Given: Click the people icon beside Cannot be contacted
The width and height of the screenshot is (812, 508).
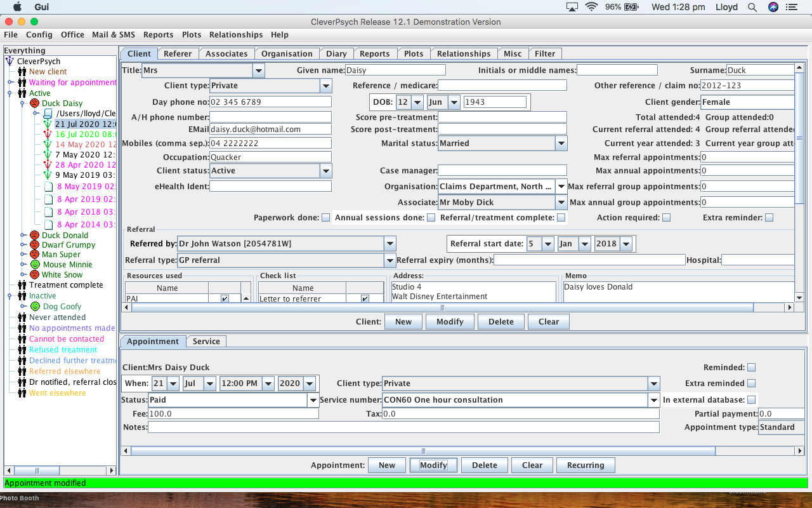Looking at the screenshot, I should 22,339.
